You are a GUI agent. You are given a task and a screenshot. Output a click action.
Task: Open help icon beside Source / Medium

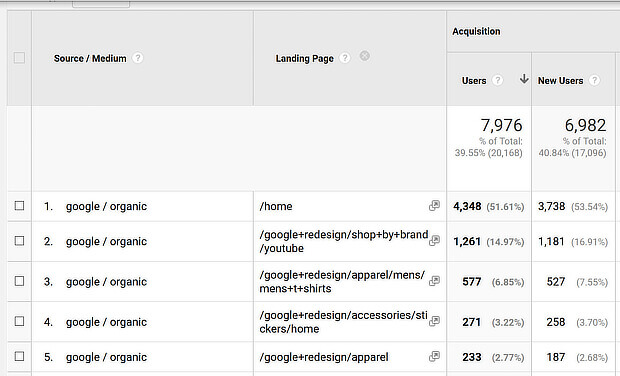(x=138, y=58)
